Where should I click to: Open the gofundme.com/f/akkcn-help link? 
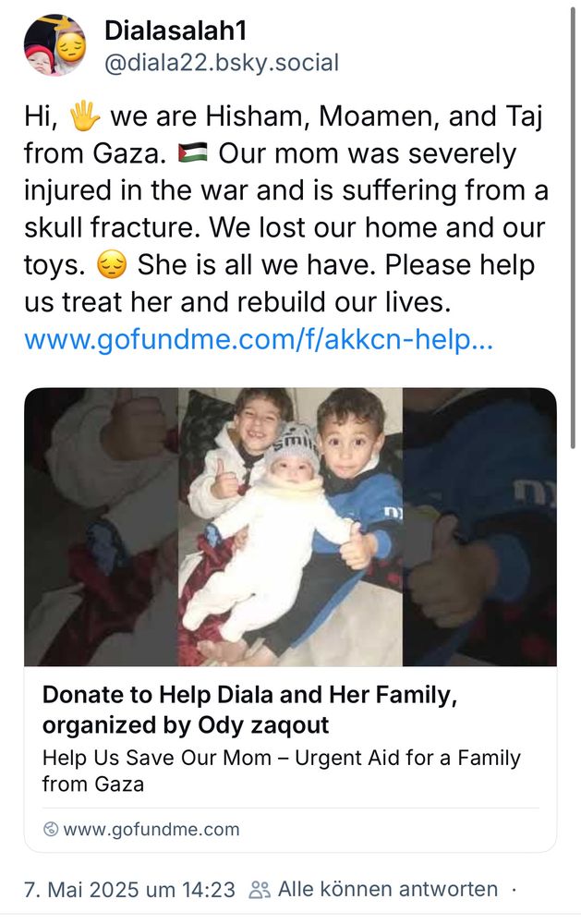[259, 339]
